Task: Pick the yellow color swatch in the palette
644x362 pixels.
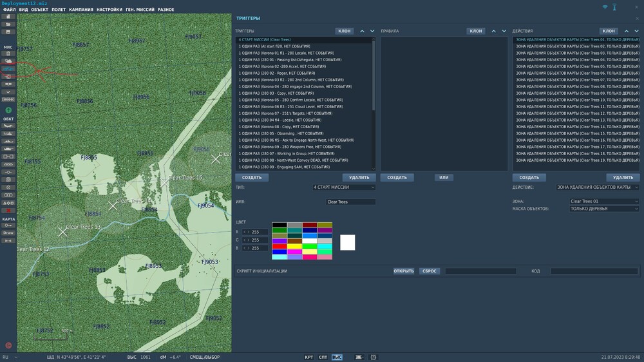Action: (x=294, y=246)
